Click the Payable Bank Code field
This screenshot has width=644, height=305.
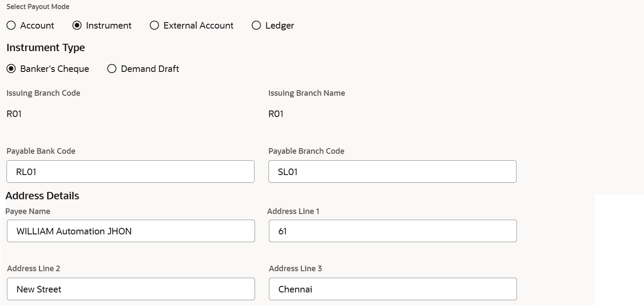coord(131,172)
